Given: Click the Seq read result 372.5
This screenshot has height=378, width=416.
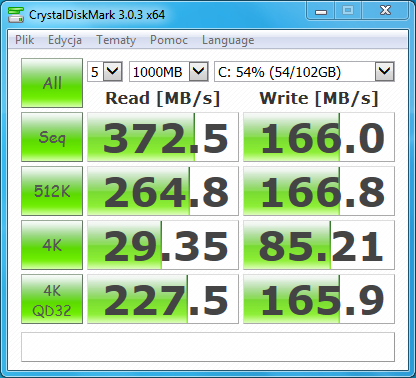Looking at the screenshot, I should [x=163, y=137].
